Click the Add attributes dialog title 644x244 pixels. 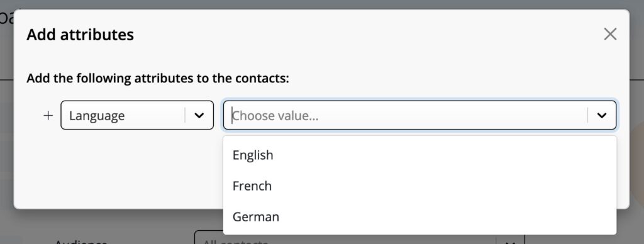[x=80, y=35]
